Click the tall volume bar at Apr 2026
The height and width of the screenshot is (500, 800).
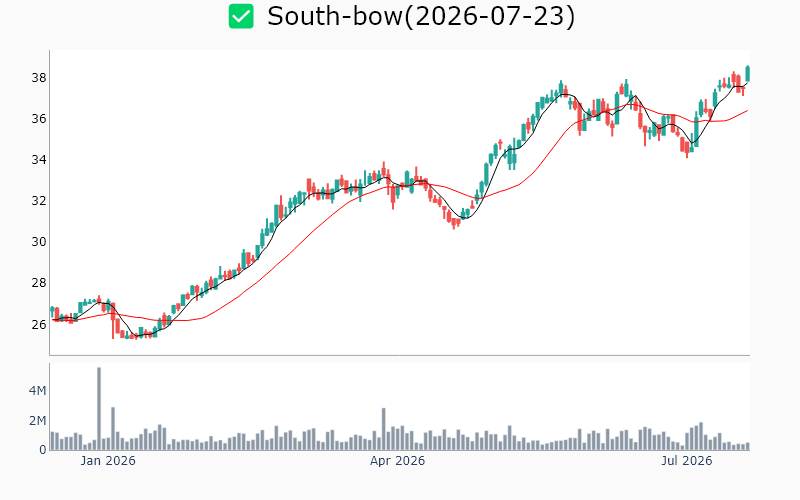[x=384, y=429]
